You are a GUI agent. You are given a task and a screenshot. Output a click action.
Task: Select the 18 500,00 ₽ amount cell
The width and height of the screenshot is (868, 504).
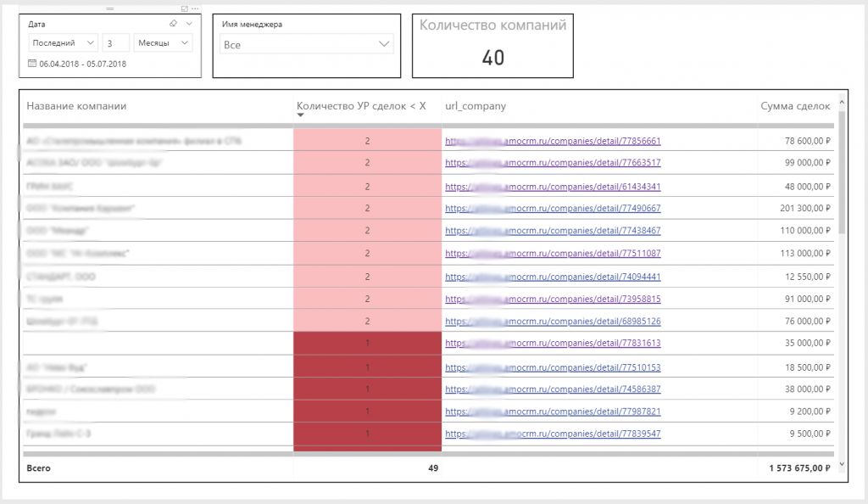[x=807, y=367]
